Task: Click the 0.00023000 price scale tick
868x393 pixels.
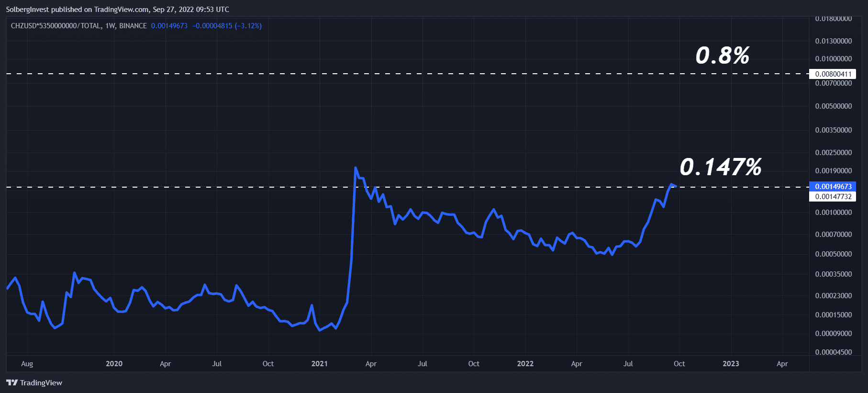Action: tap(834, 296)
